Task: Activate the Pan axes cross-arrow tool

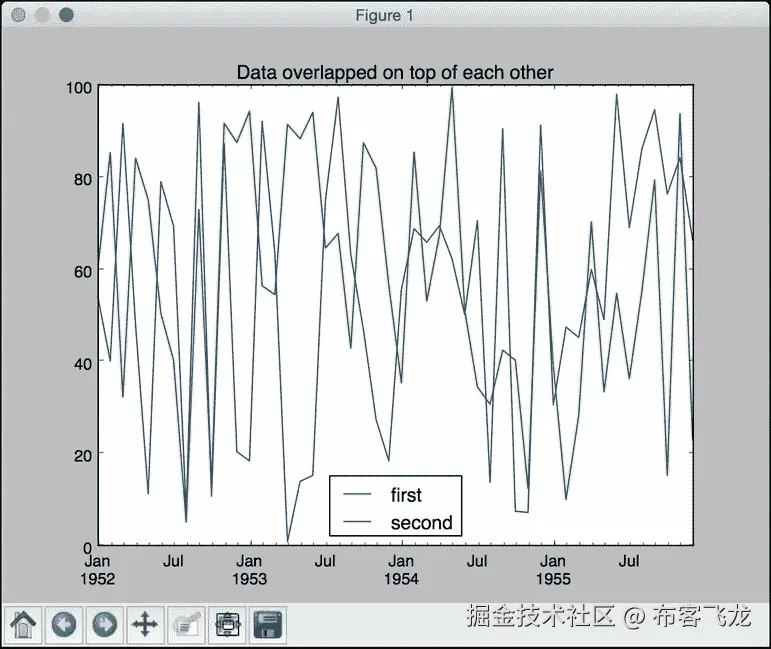Action: (x=145, y=625)
